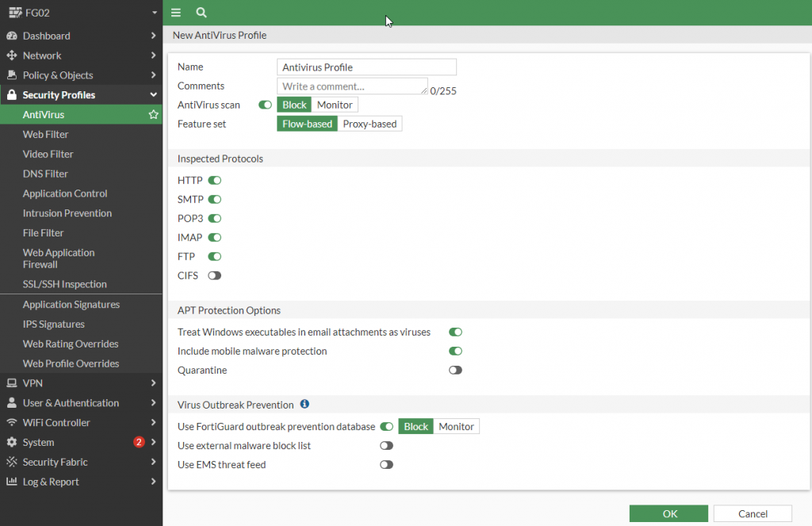Screen dimensions: 812x526
Task: Open the Web Filter menu item
Action: pyautogui.click(x=46, y=135)
